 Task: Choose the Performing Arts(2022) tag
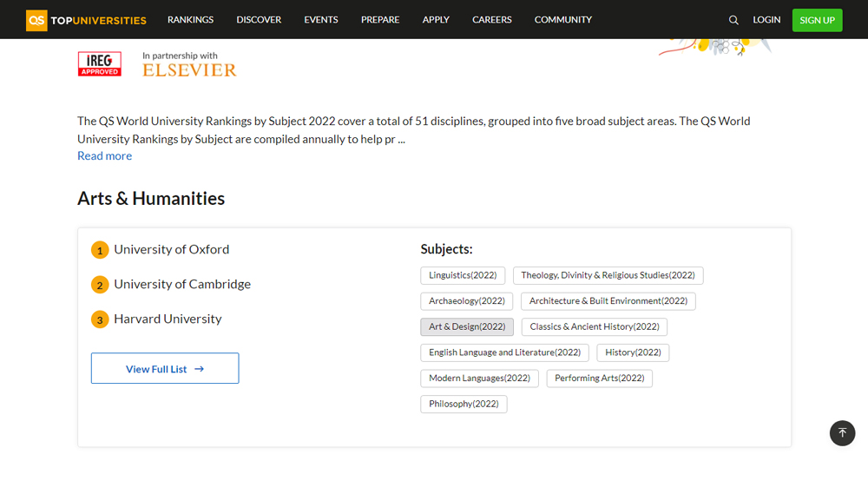600,379
